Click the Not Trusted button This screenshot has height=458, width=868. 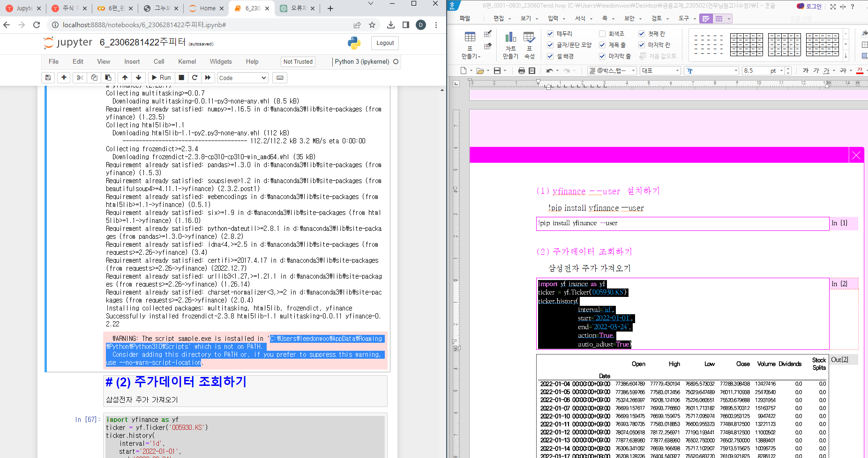pyautogui.click(x=298, y=62)
